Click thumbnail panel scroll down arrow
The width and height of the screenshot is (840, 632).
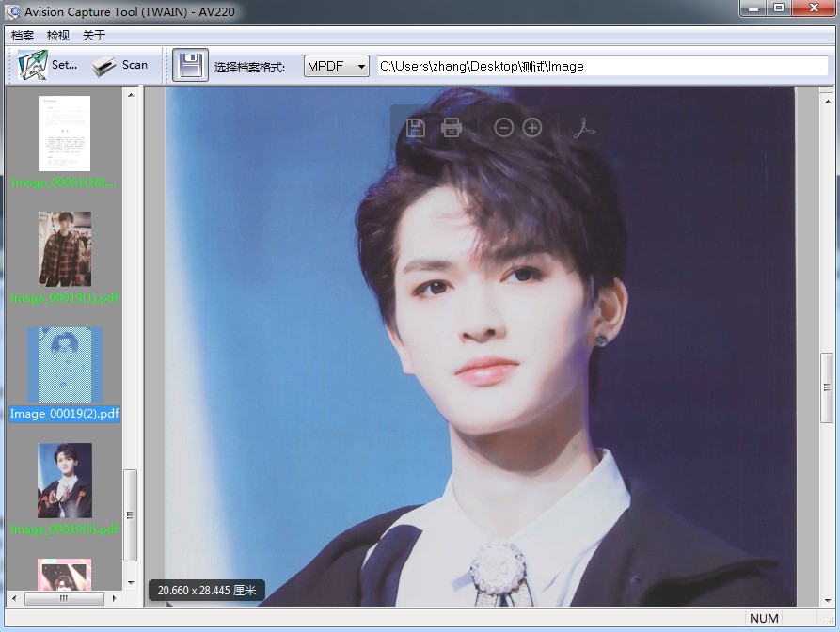coord(131,583)
